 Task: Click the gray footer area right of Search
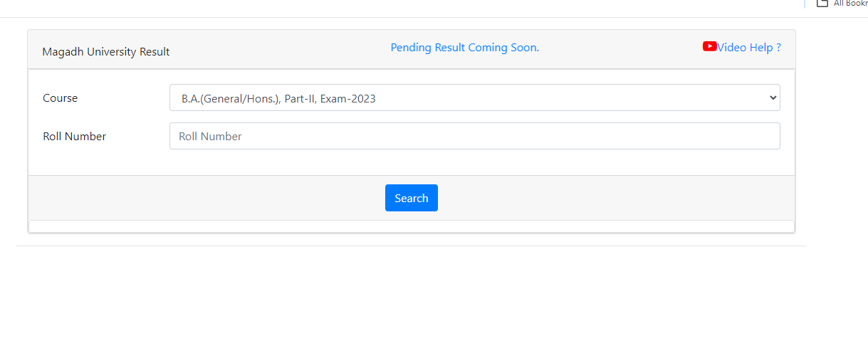(x=612, y=198)
